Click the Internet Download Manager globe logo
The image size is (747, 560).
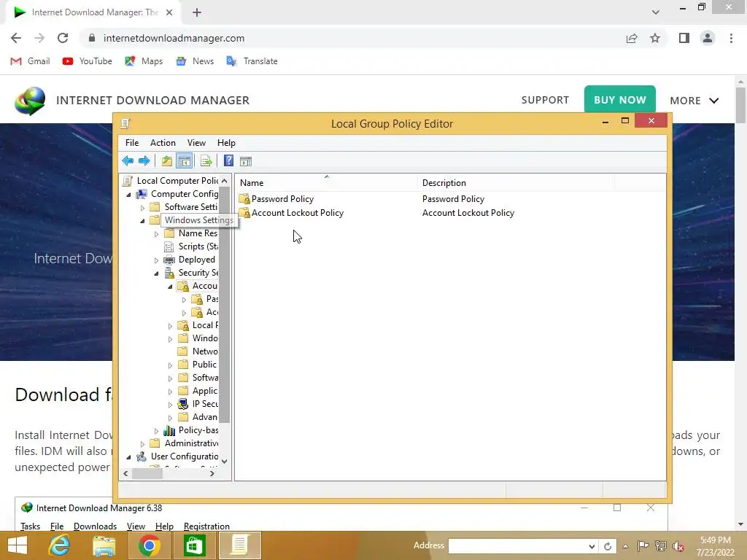tap(30, 101)
